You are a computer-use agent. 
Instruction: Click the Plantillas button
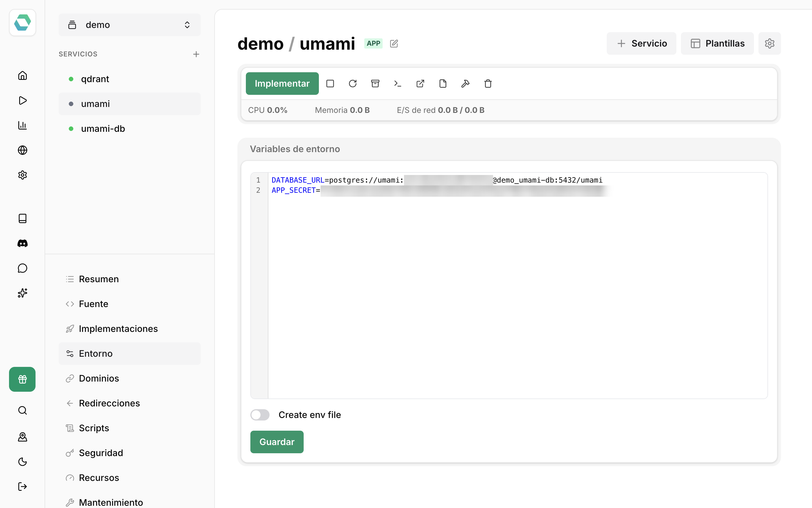(x=717, y=43)
